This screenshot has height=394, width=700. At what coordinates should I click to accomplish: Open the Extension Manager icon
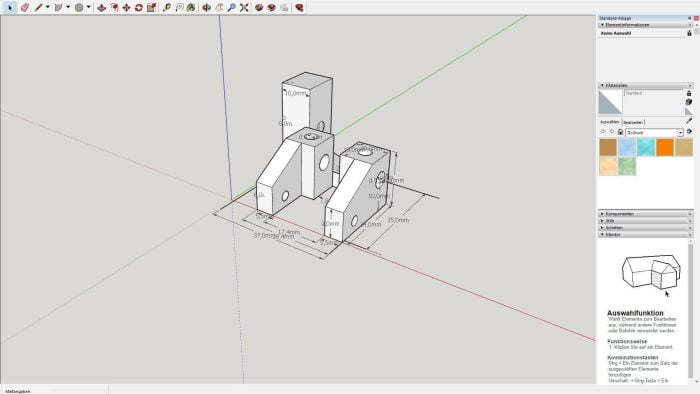[299, 8]
